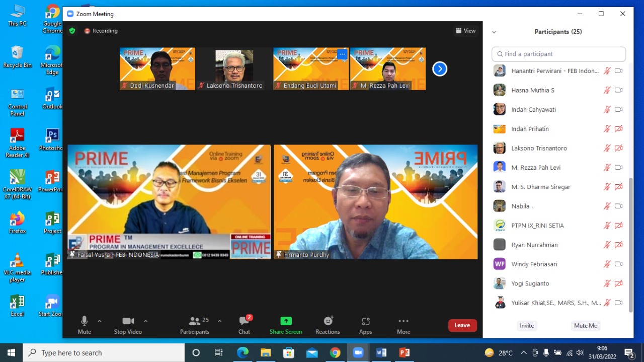Select Hanantri Perwirani in participants list

click(x=558, y=71)
